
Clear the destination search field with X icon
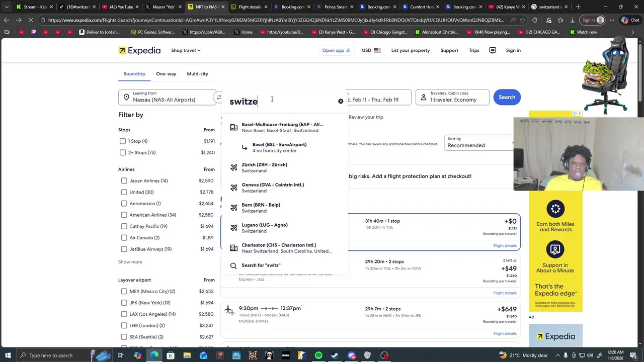click(x=341, y=101)
